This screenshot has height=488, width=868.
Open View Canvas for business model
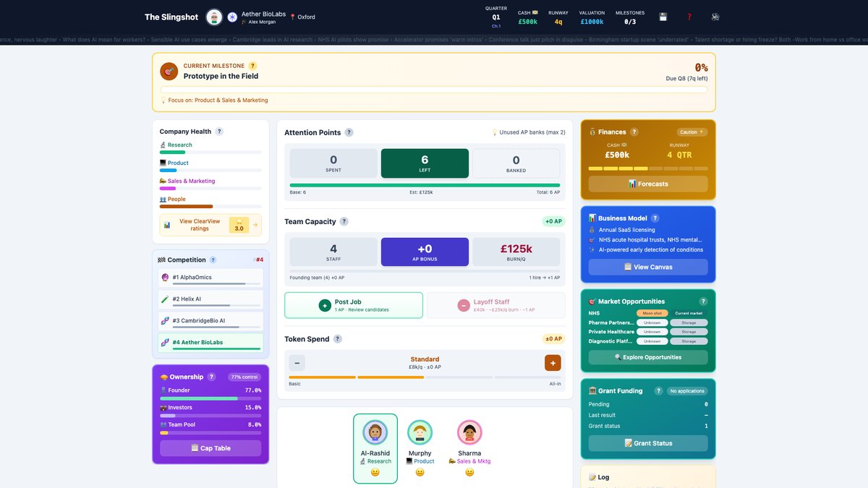pos(648,267)
